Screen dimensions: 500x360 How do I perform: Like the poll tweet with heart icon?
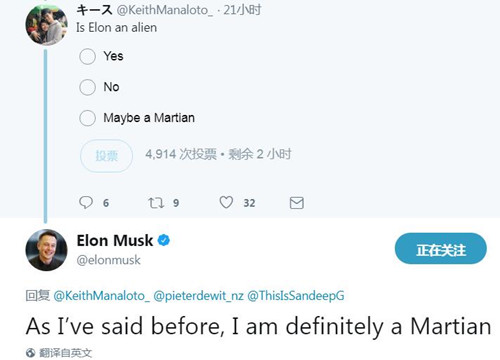pyautogui.click(x=226, y=202)
